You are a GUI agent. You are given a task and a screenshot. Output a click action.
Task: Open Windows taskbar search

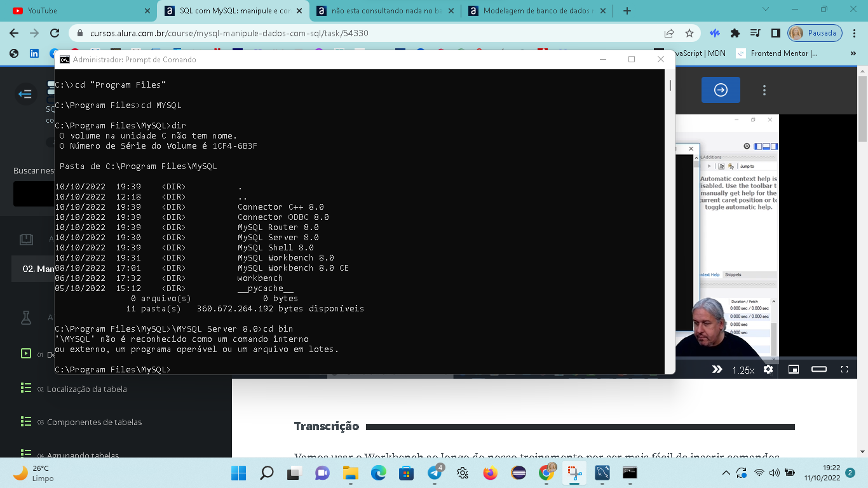267,473
